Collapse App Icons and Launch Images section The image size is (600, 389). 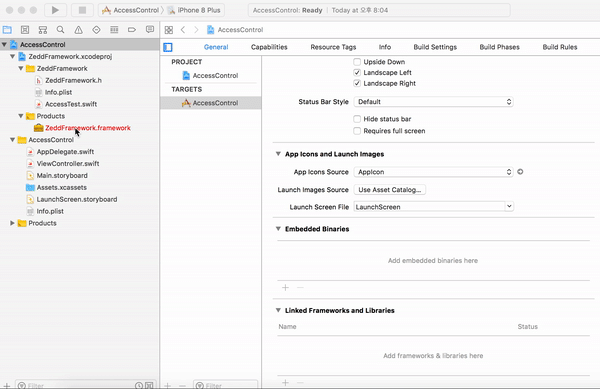coord(278,154)
